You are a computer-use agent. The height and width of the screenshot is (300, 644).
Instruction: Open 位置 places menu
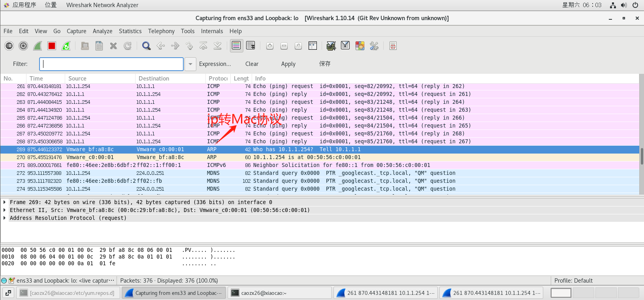[51, 5]
